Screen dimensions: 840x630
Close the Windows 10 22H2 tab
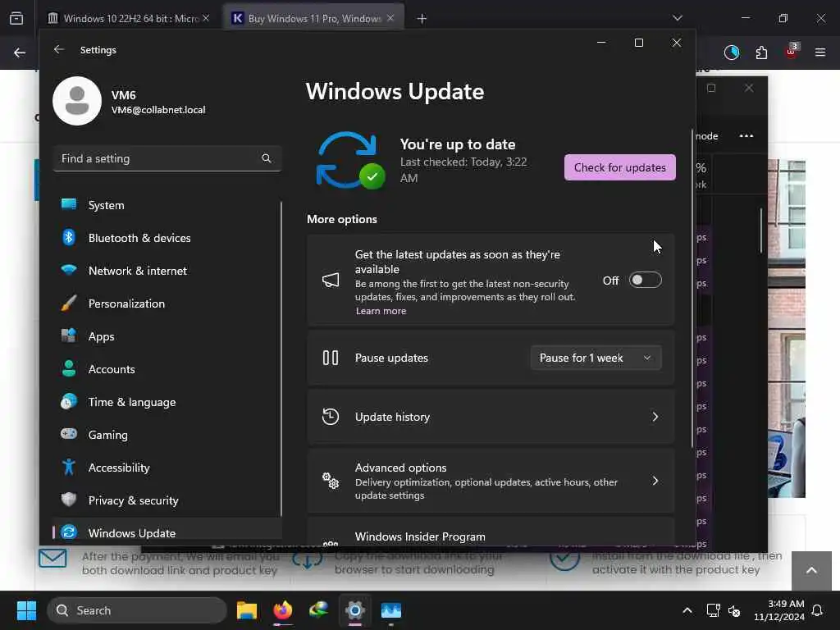(x=206, y=18)
